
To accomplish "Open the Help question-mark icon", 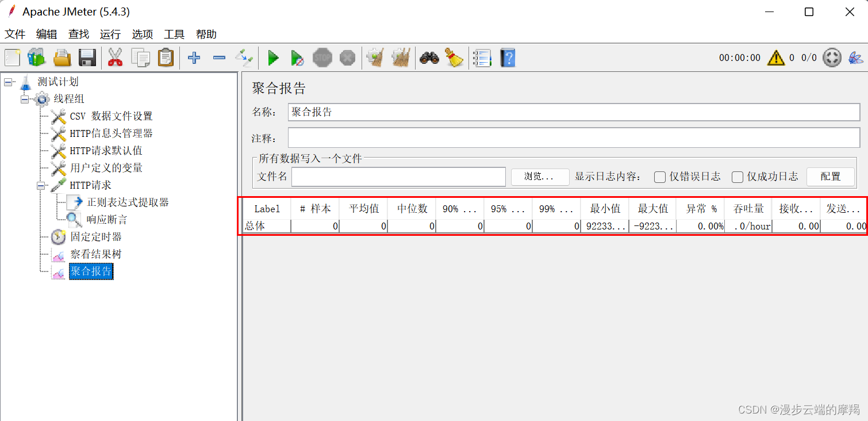I will (x=508, y=58).
